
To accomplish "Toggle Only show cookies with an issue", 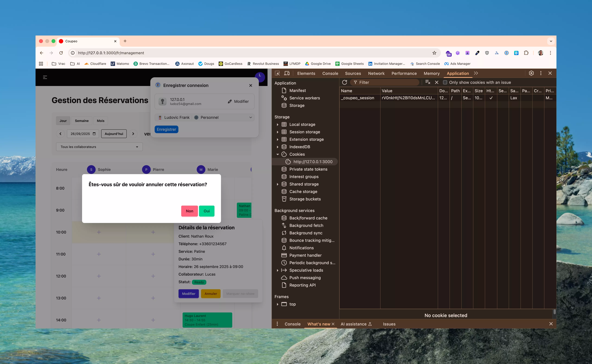I will point(445,82).
